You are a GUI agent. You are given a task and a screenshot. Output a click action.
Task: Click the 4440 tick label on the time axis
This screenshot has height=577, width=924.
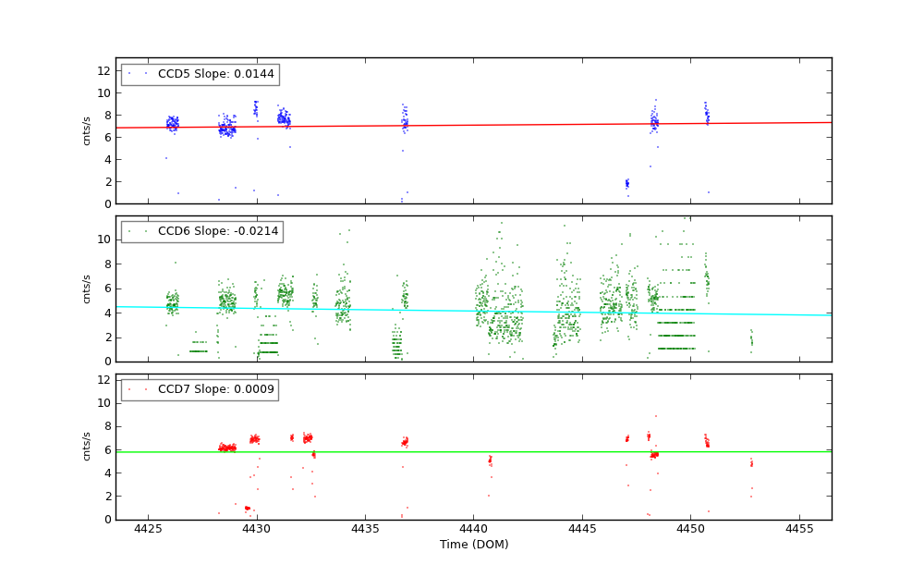pyautogui.click(x=474, y=529)
